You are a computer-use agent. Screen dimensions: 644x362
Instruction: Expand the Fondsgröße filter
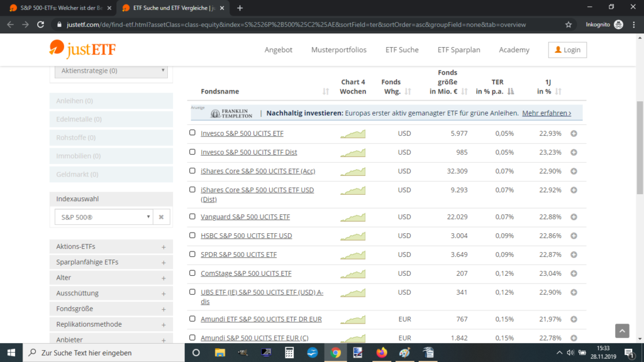(111, 309)
